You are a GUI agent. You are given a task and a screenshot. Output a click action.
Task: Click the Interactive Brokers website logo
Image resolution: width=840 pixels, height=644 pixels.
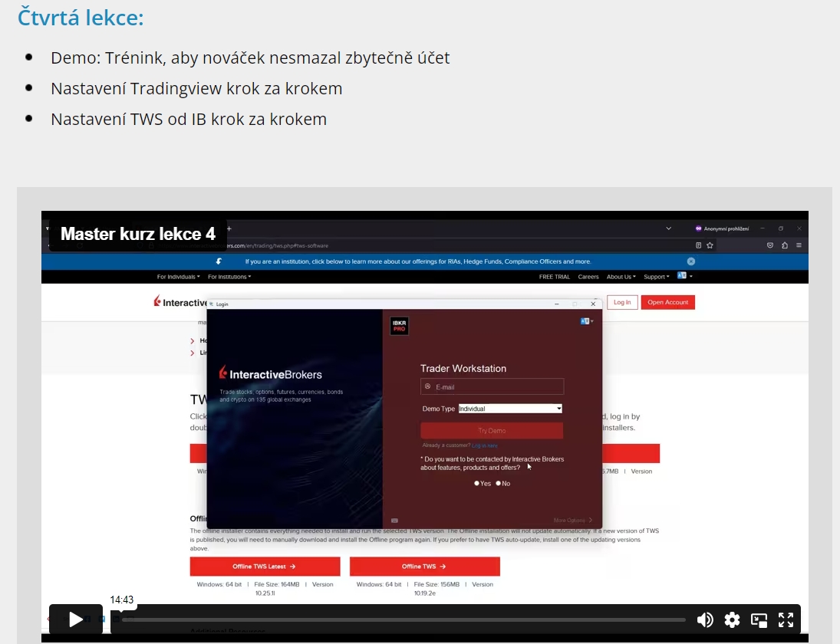(x=180, y=302)
